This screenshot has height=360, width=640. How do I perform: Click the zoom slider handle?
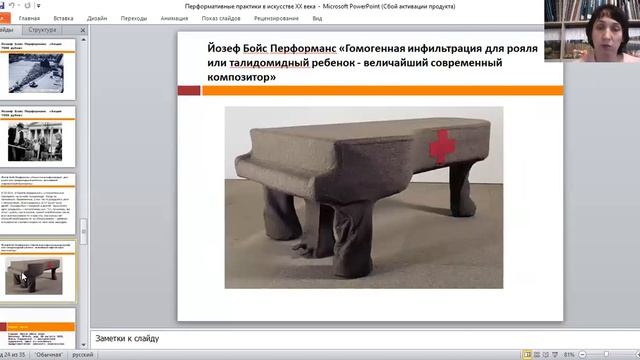coord(607,355)
